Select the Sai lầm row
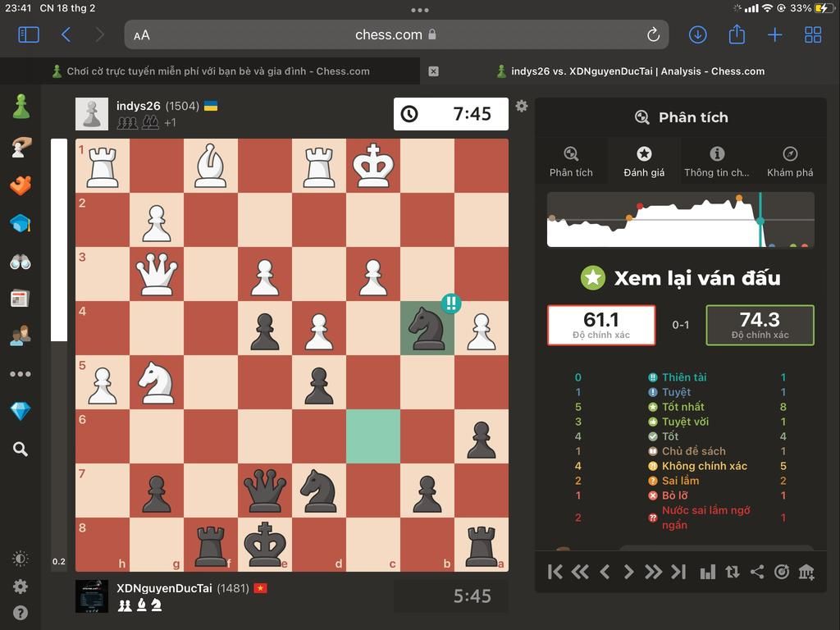This screenshot has height=630, width=840. pyautogui.click(x=680, y=481)
